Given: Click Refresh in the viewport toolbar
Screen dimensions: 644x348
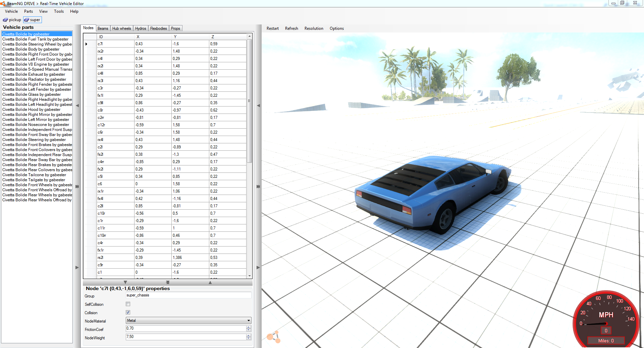Looking at the screenshot, I should pyautogui.click(x=291, y=28).
